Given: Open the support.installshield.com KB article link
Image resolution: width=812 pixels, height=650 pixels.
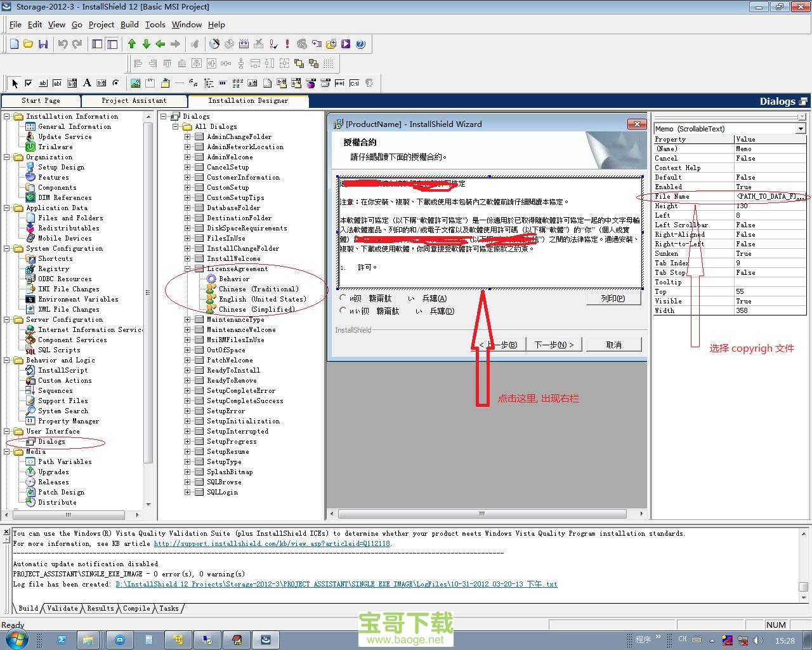Looking at the screenshot, I should point(272,543).
